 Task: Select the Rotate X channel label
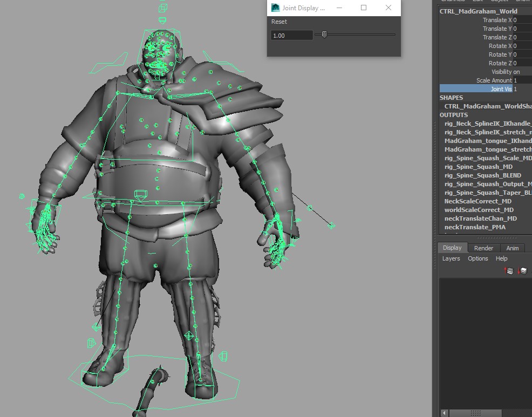(500, 46)
